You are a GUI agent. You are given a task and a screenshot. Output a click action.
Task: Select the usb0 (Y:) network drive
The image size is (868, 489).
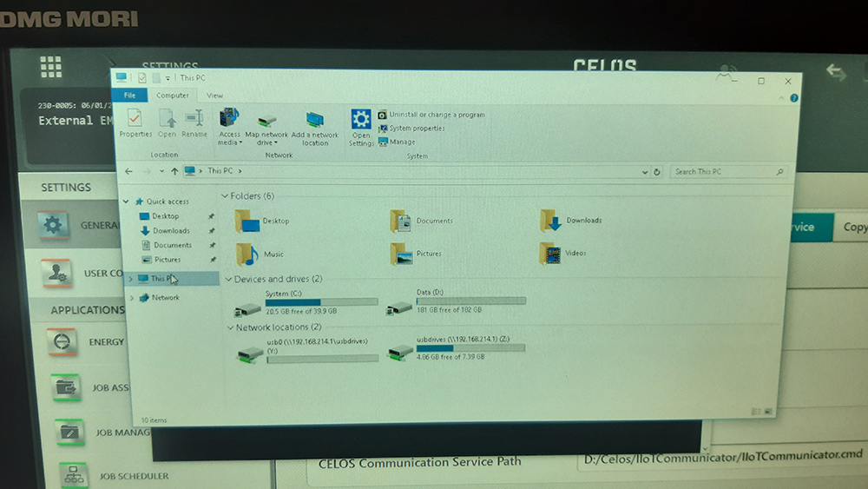307,351
